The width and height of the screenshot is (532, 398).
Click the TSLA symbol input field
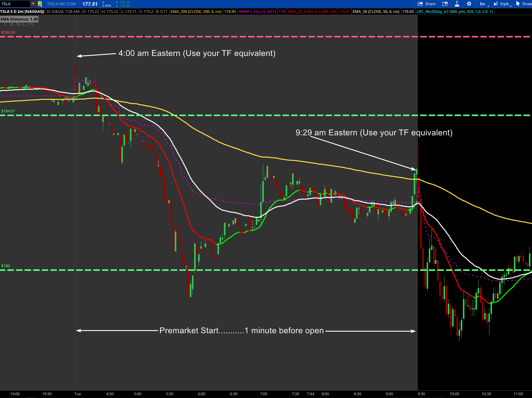pyautogui.click(x=15, y=4)
